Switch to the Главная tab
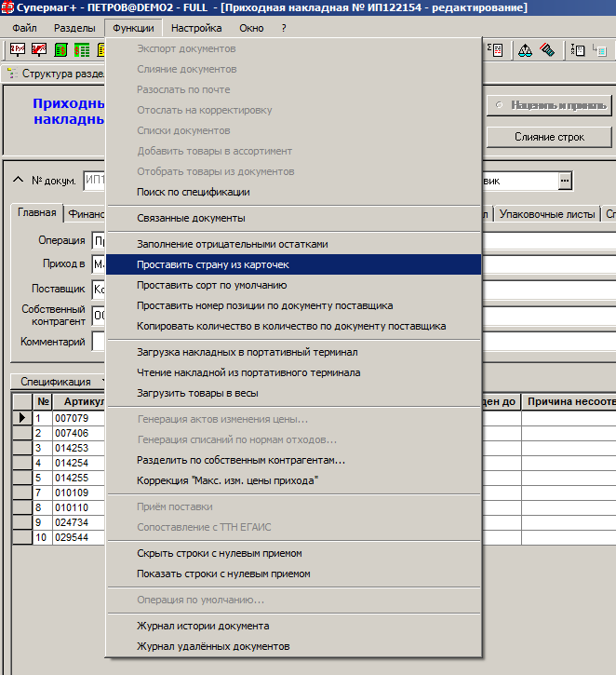This screenshot has width=616, height=675. pos(37,212)
